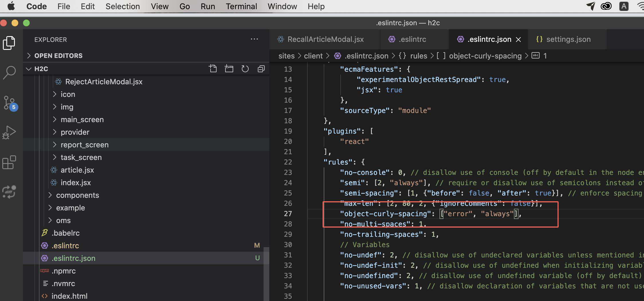Viewport: 644px width, 301px height.
Task: Collapse all folders in H2C explorer
Action: click(261, 69)
